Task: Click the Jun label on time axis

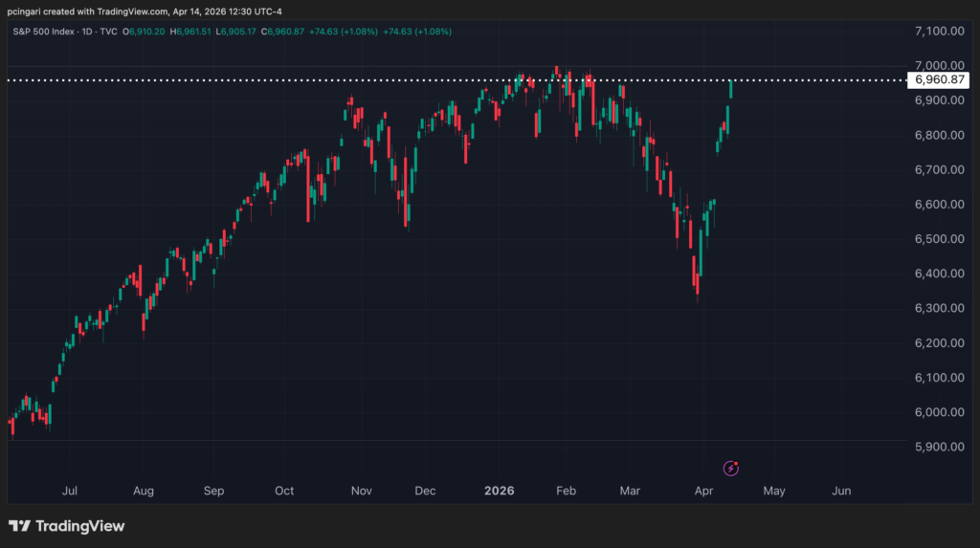Action: (841, 491)
